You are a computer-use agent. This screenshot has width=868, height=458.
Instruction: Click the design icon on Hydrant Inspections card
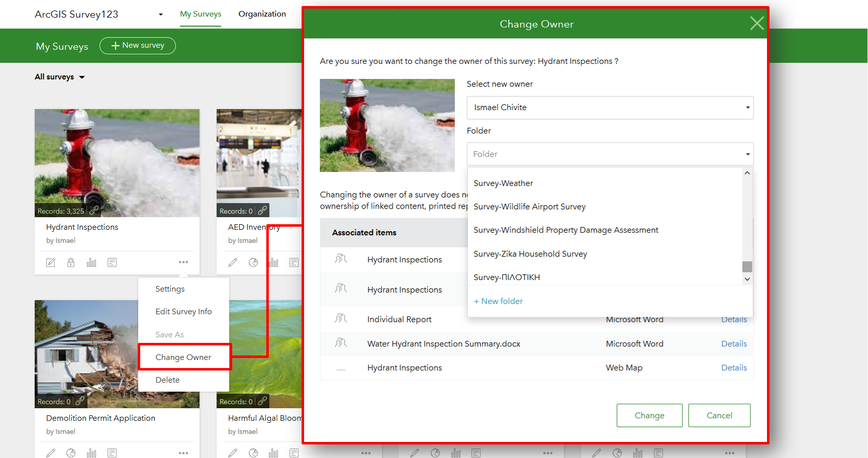pyautogui.click(x=51, y=262)
